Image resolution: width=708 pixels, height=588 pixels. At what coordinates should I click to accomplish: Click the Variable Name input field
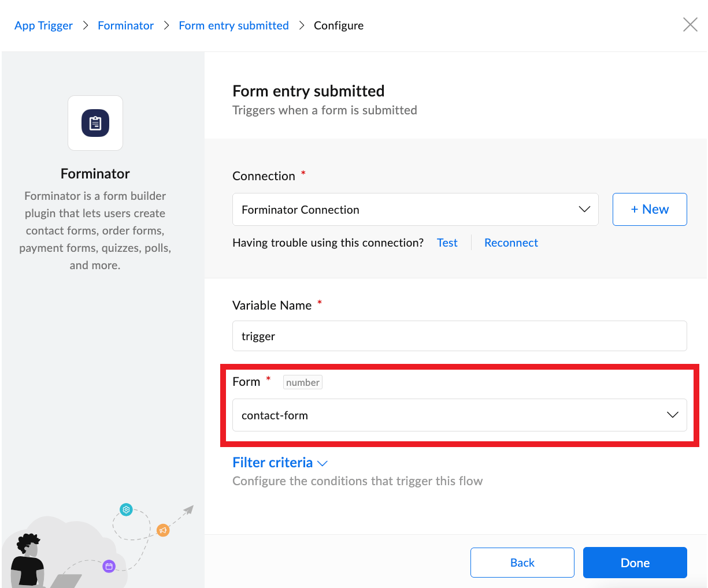pos(459,336)
